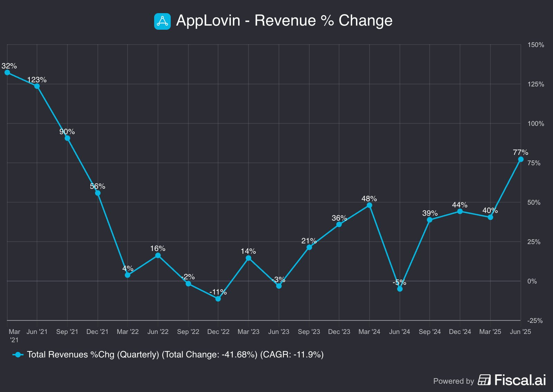
Task: Click the 56% data point marker
Action: [98, 193]
